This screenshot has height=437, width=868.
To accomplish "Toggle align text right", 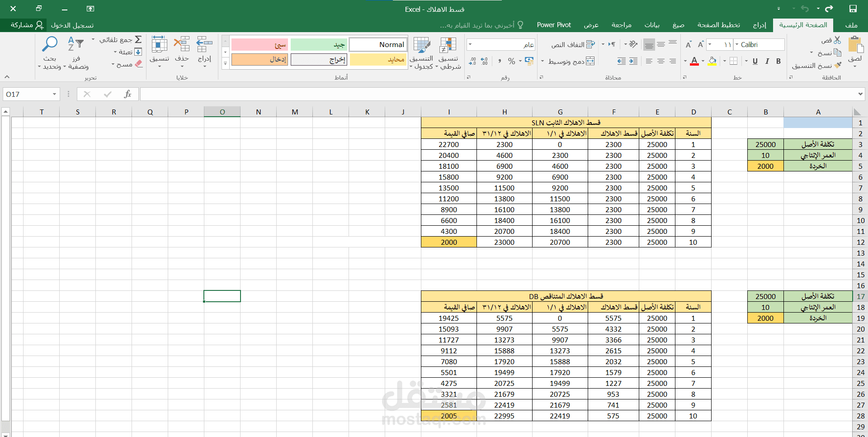I will 673,61.
